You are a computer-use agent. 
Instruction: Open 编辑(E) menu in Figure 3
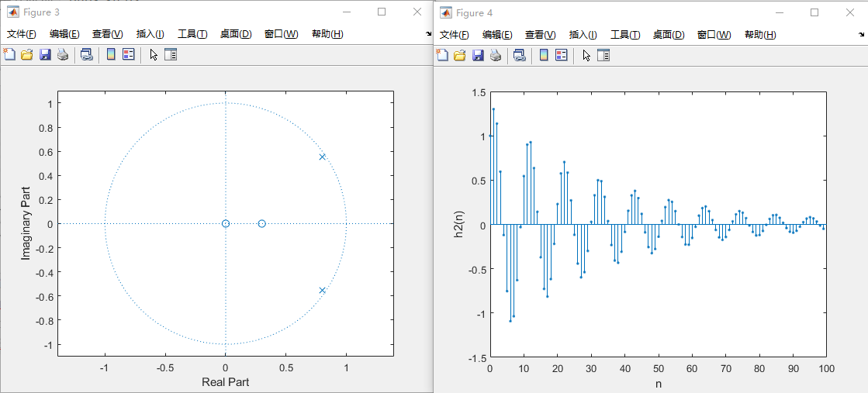(64, 34)
